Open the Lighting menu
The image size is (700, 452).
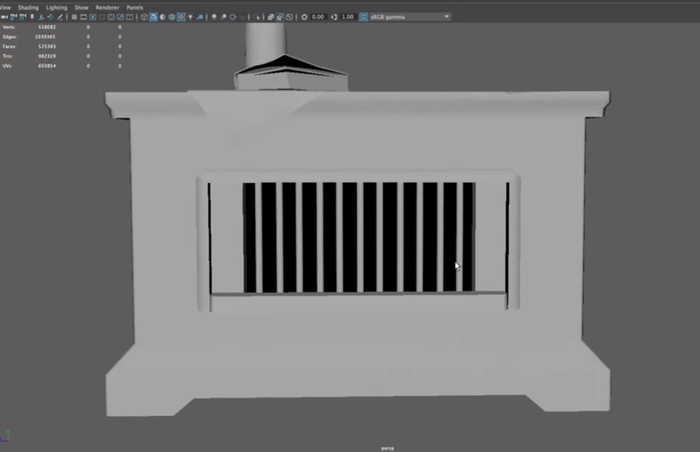56,7
